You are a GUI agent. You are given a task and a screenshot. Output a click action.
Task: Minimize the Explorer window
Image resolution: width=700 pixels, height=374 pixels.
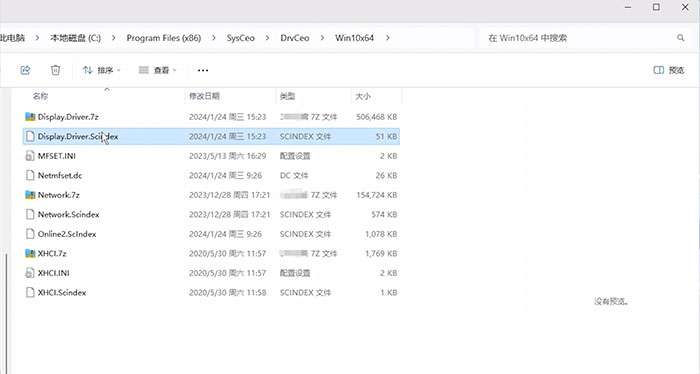628,8
